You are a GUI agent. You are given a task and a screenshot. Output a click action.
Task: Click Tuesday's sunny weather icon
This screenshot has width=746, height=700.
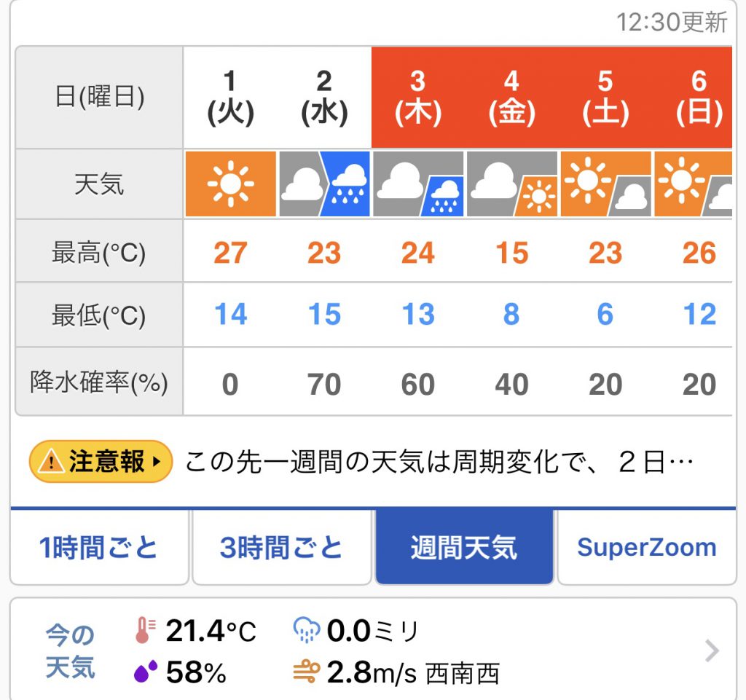click(x=230, y=184)
